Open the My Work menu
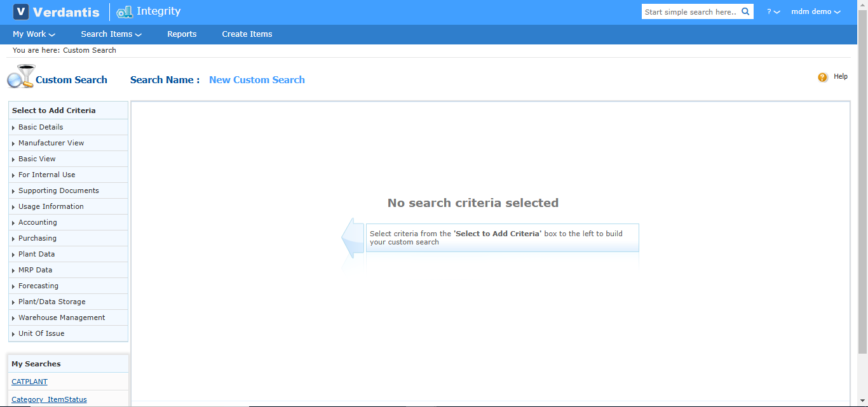This screenshot has height=407, width=868. tap(34, 34)
